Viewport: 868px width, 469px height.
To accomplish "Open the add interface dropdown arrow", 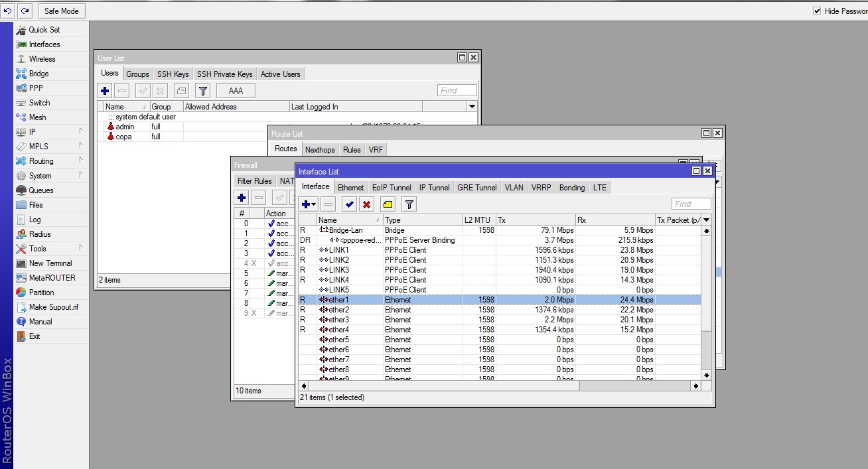I will [314, 204].
